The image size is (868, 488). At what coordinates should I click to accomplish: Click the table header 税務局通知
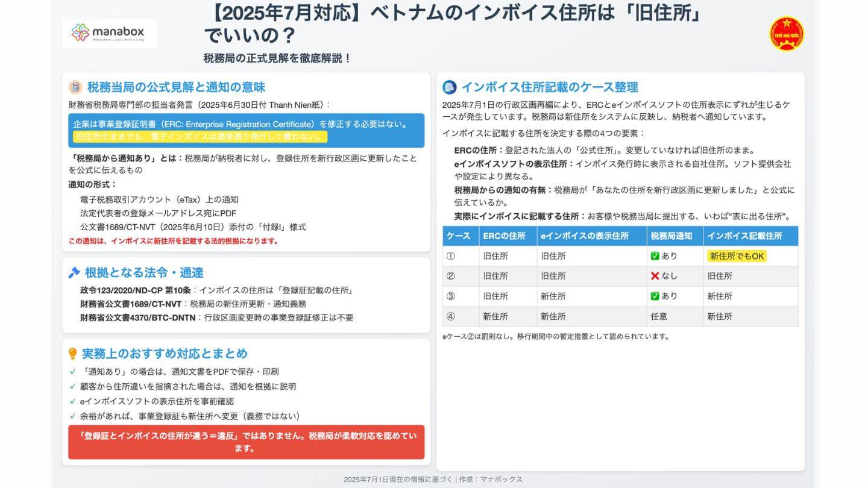675,236
